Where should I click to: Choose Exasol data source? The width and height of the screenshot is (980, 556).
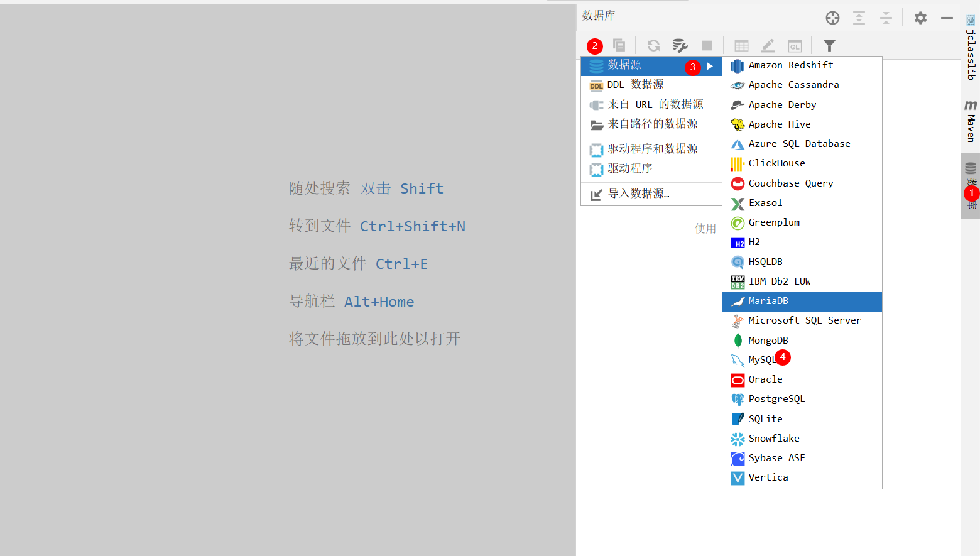[x=802, y=203]
